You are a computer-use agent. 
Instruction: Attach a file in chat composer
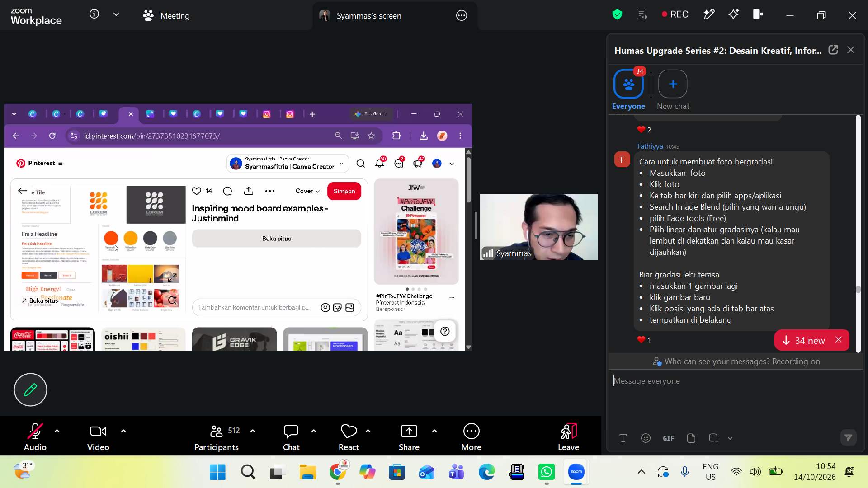coord(691,438)
